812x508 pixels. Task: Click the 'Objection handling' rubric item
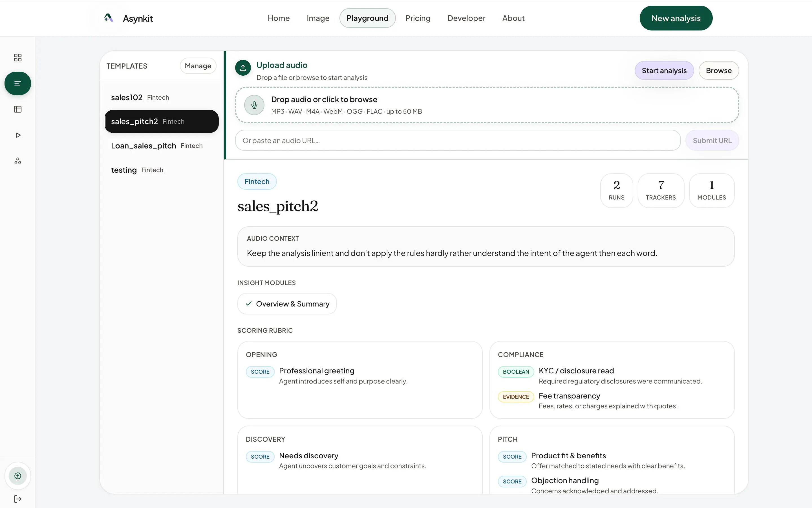[x=565, y=480]
